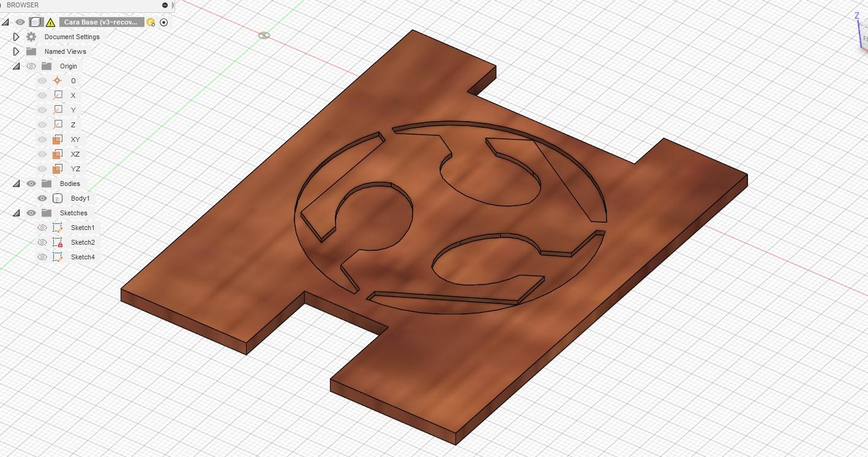Screen dimensions: 868x457
Task: Activate Cara Base with its radio button
Action: click(x=163, y=23)
